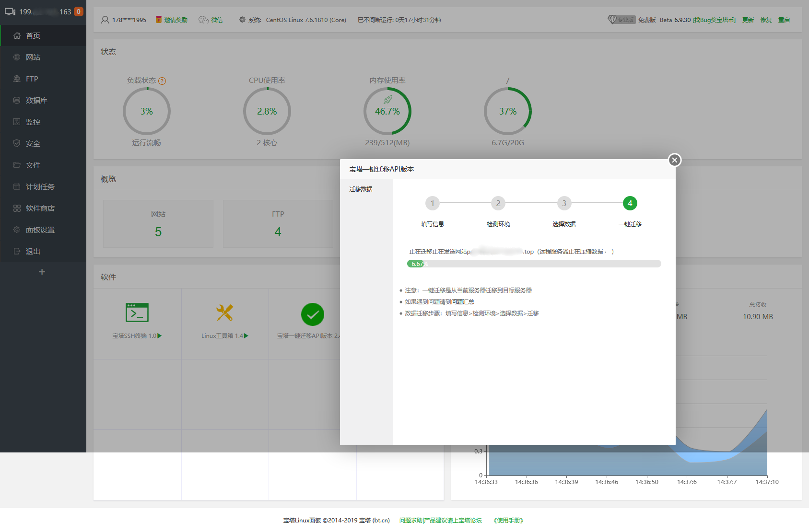Click the 重启 restart link
Viewport: 809px width, 532px height.
pos(784,20)
